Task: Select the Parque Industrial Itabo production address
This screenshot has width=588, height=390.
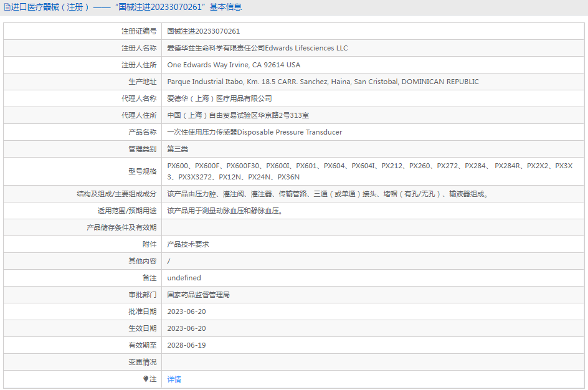Action: tap(323, 82)
